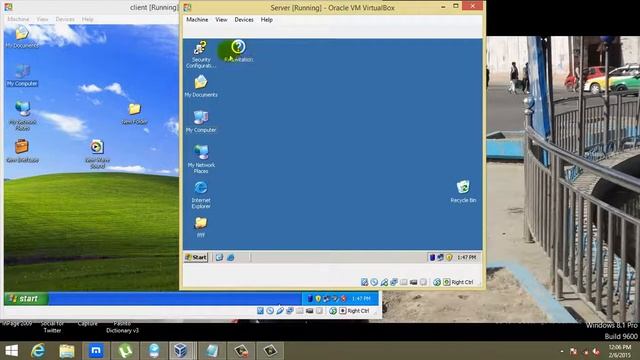The width and height of the screenshot is (640, 360).
Task: Switch to VirtualBox in host taskbar
Action: pyautogui.click(x=181, y=351)
